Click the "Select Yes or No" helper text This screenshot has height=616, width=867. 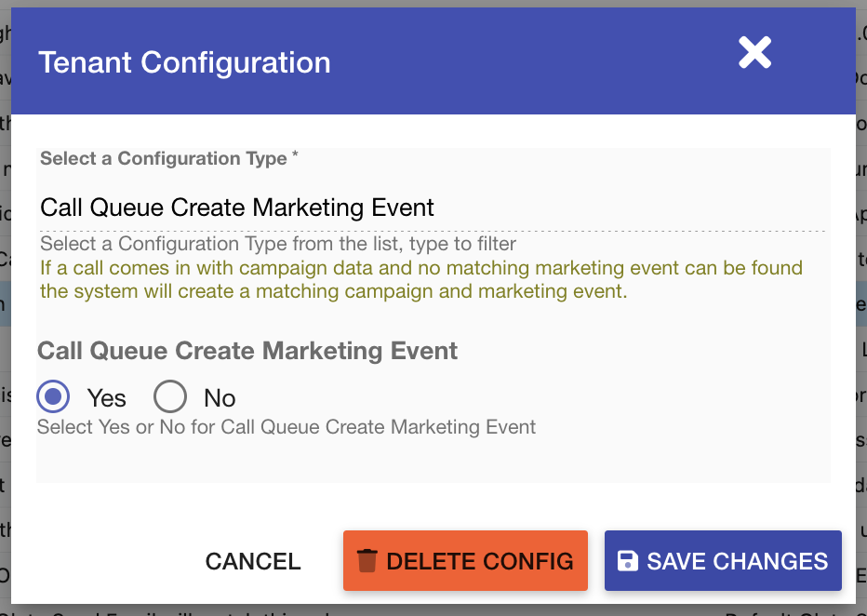click(x=287, y=427)
